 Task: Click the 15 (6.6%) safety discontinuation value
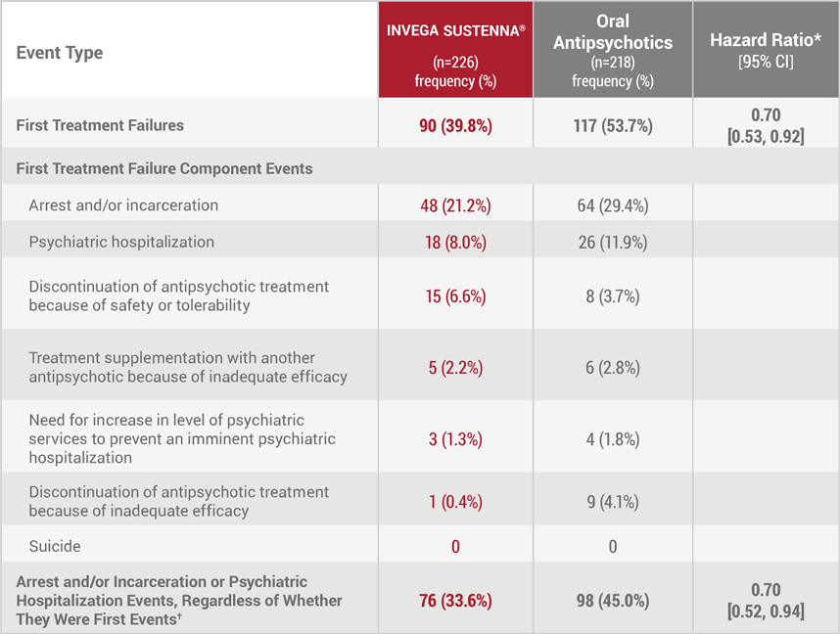click(x=455, y=296)
